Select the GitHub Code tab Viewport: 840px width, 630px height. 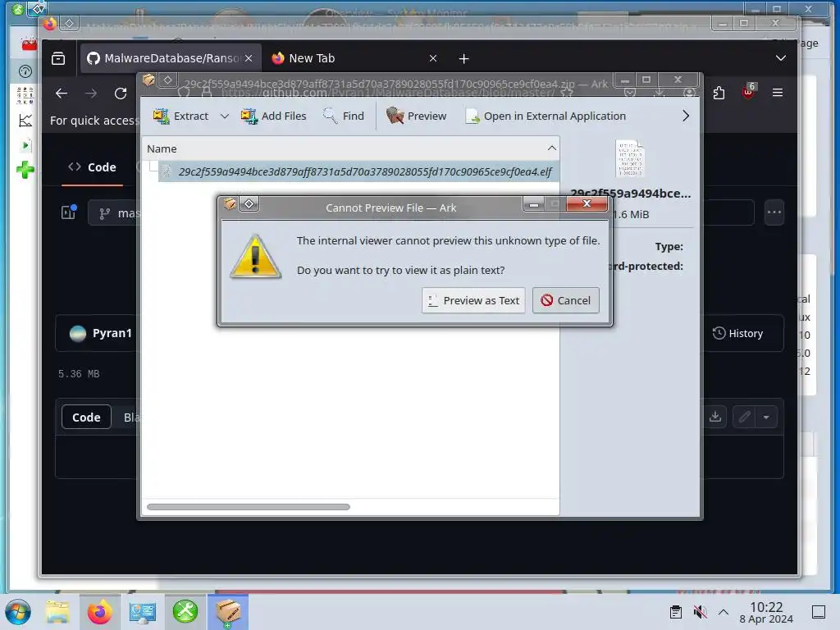tap(92, 167)
